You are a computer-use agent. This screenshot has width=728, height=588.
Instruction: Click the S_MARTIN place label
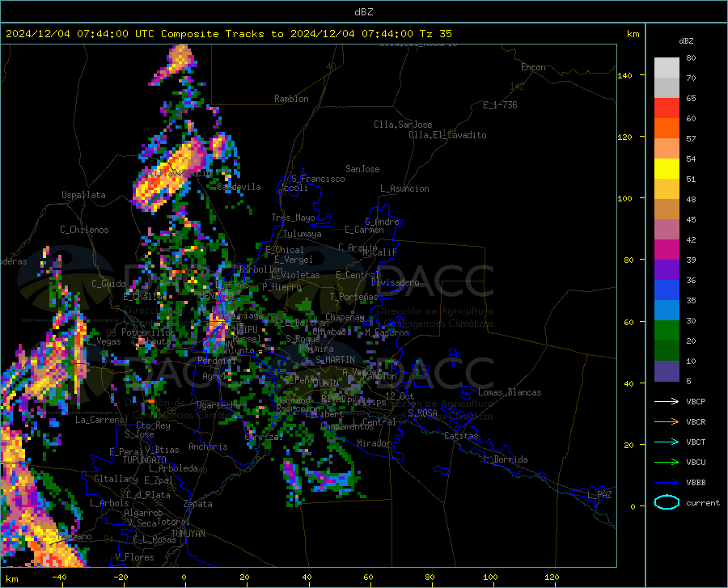pyautogui.click(x=335, y=360)
